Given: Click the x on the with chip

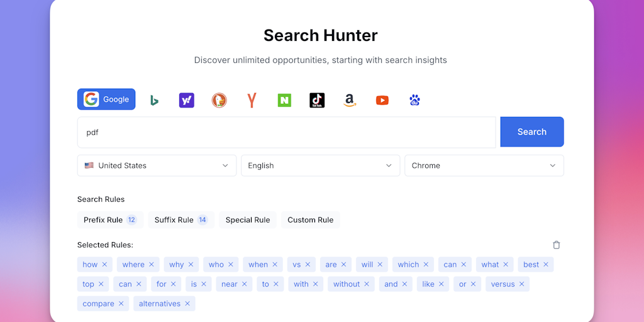Looking at the screenshot, I should point(316,284).
